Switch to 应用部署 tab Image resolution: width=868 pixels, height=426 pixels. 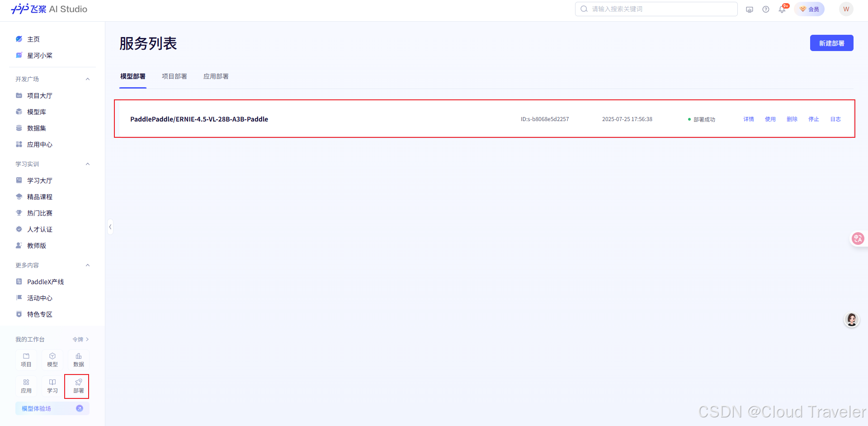[216, 76]
